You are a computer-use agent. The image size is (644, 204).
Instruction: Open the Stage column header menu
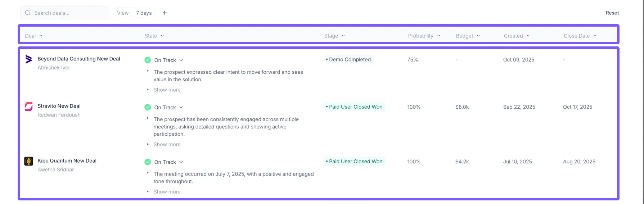pos(335,36)
